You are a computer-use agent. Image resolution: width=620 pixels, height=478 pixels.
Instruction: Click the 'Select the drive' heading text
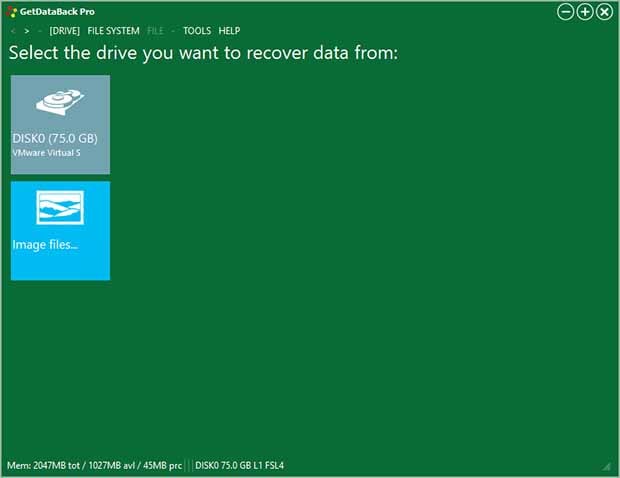(x=203, y=53)
